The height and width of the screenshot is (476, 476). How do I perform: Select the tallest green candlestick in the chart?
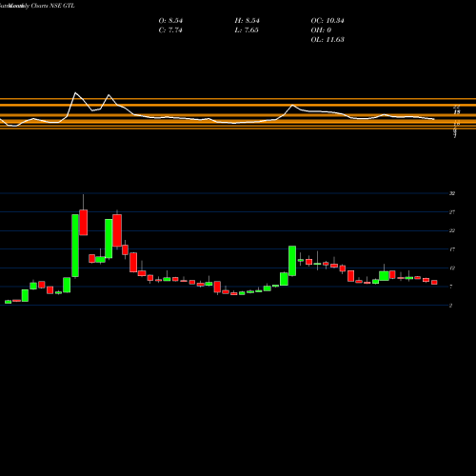pyautogui.click(x=75, y=246)
